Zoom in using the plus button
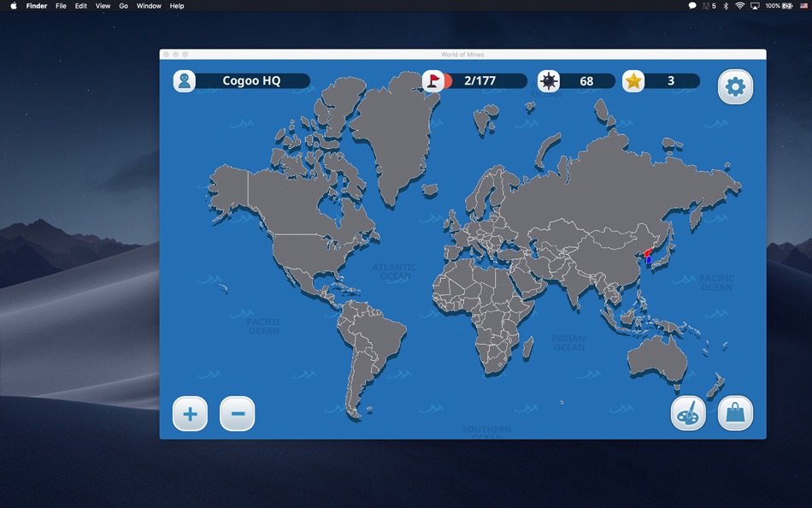 coord(189,413)
